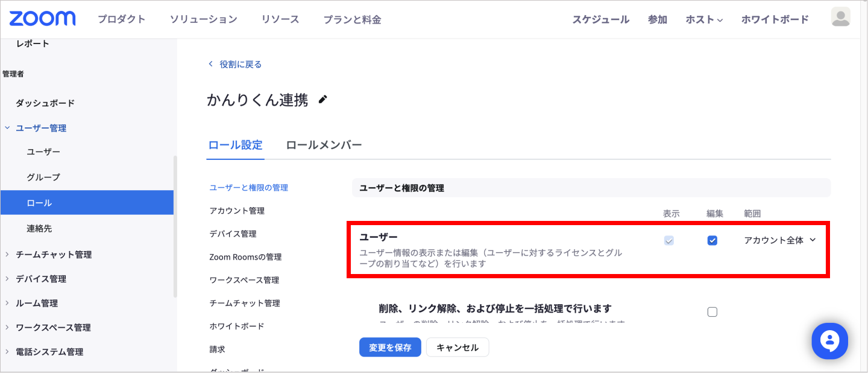
Task: Expand デバイス管理 in the sidebar
Action: click(43, 279)
